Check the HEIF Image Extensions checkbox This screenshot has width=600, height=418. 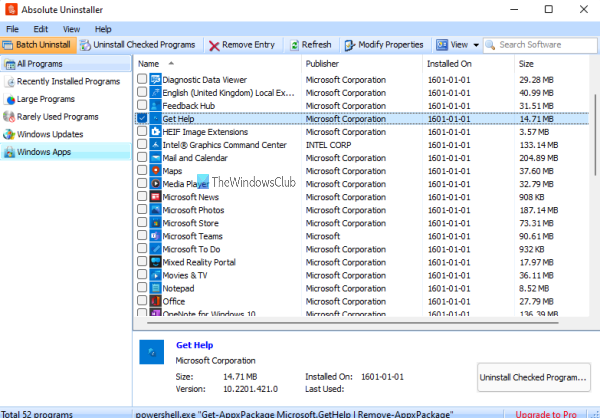point(142,131)
